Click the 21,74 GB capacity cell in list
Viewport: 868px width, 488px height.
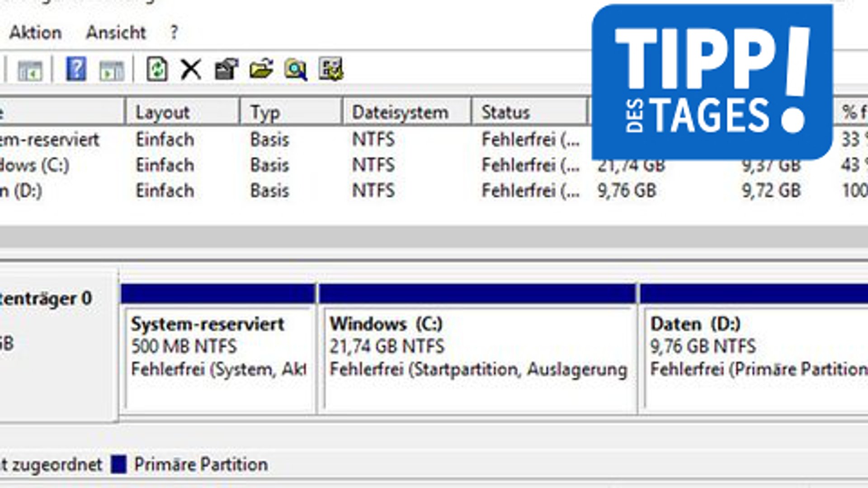pos(631,166)
